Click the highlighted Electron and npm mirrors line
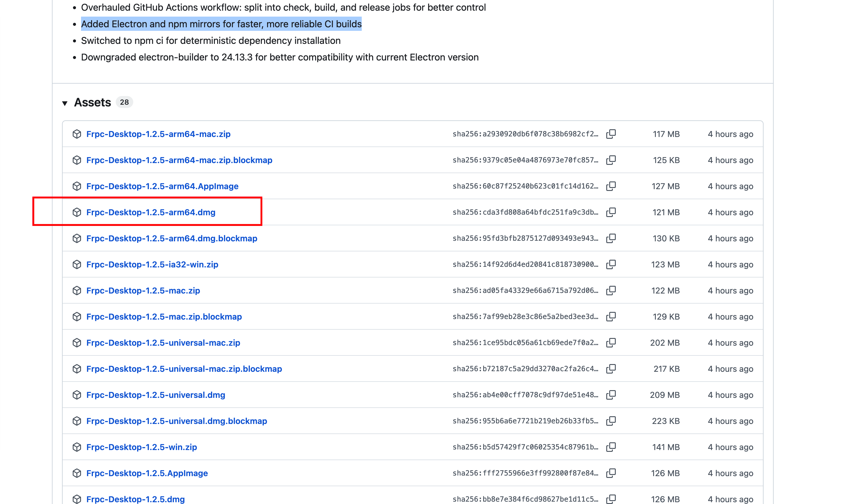 click(221, 24)
